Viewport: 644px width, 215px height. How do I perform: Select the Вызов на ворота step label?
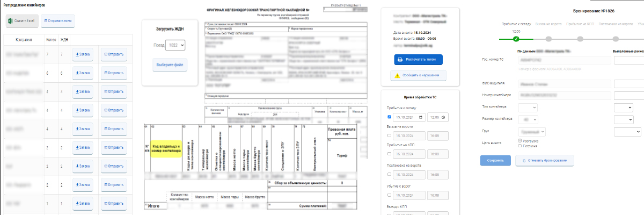[548, 24]
